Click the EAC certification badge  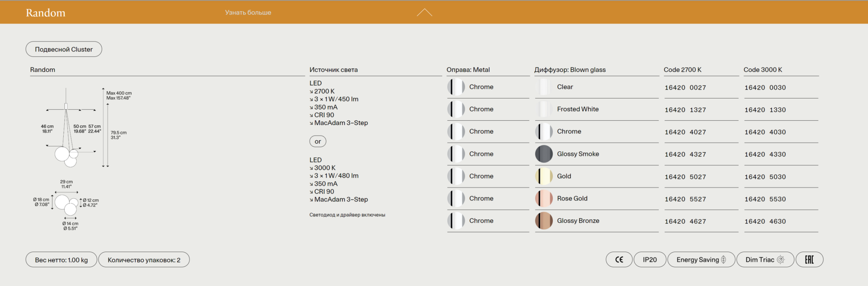click(x=809, y=260)
